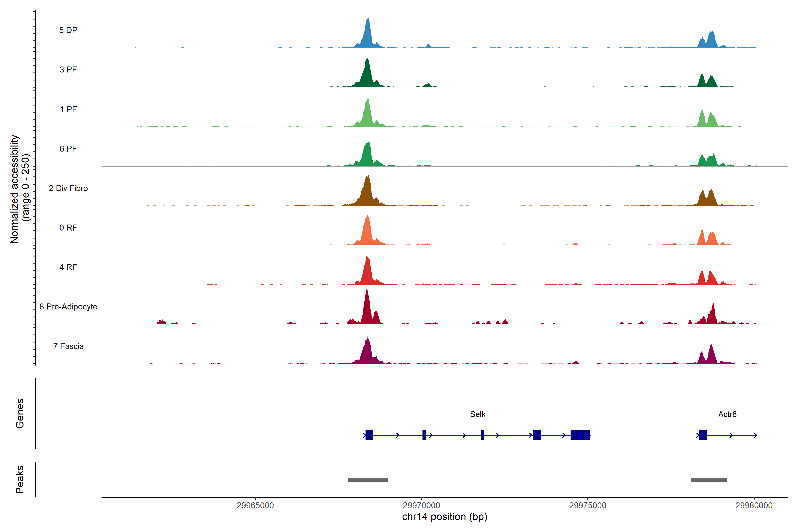This screenshot has height=532, width=798.
Task: Click the 3 PF track label
Action: click(68, 70)
